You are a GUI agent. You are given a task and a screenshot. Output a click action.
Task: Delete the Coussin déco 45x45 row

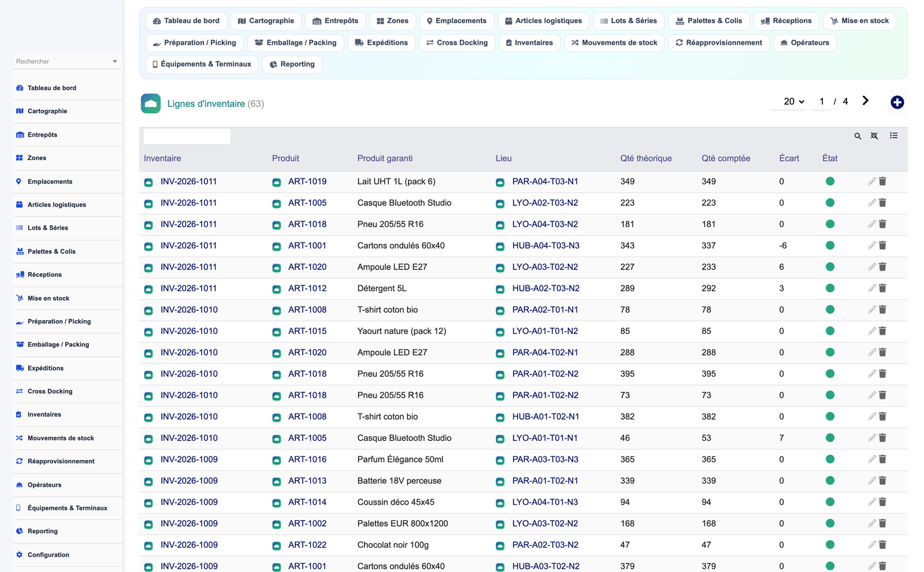click(882, 502)
